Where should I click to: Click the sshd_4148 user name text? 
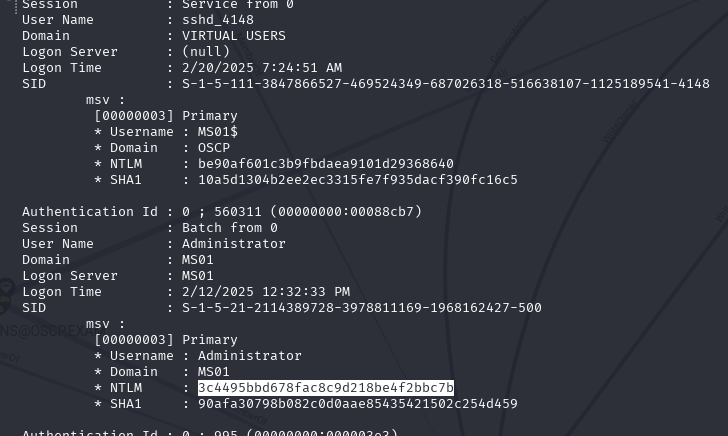coord(218,20)
